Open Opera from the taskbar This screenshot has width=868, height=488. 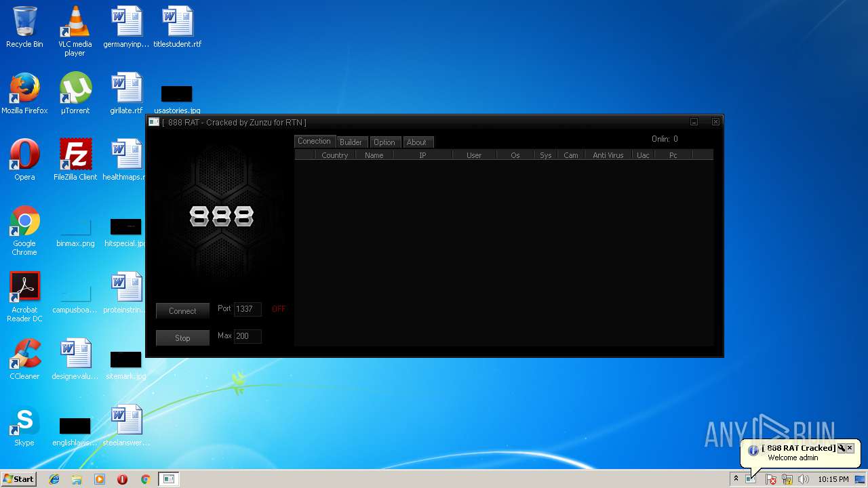point(122,479)
